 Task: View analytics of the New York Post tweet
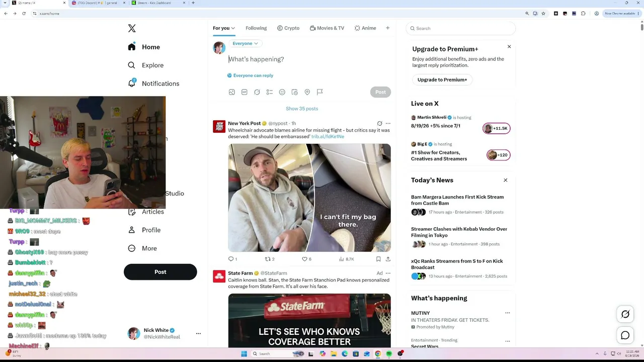pyautogui.click(x=346, y=259)
